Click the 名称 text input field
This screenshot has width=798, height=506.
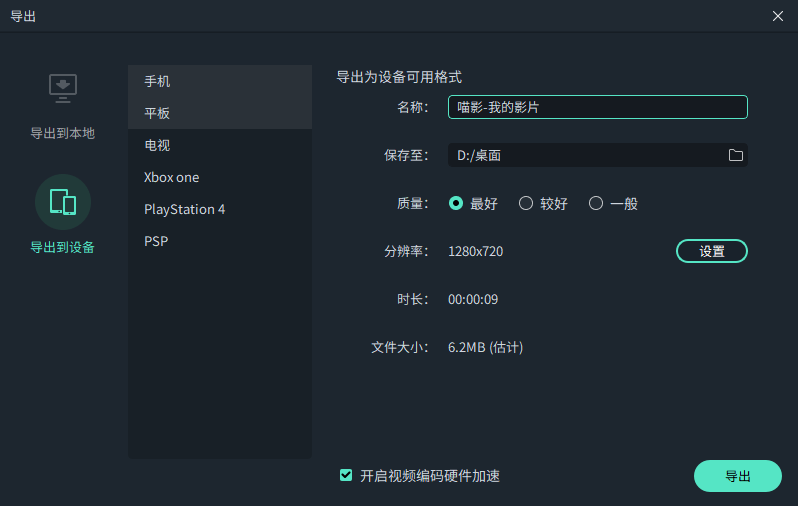[x=597, y=107]
